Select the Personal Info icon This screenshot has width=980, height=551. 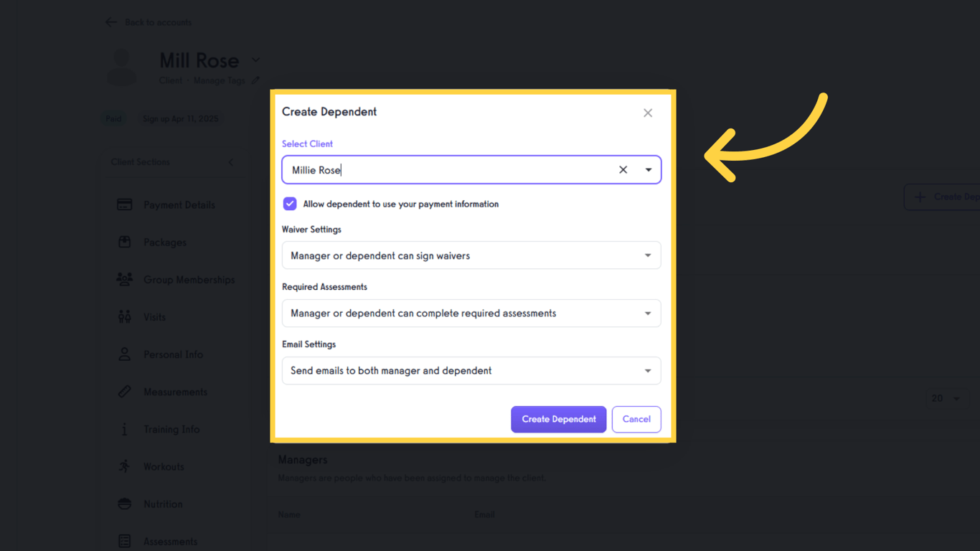pos(123,354)
